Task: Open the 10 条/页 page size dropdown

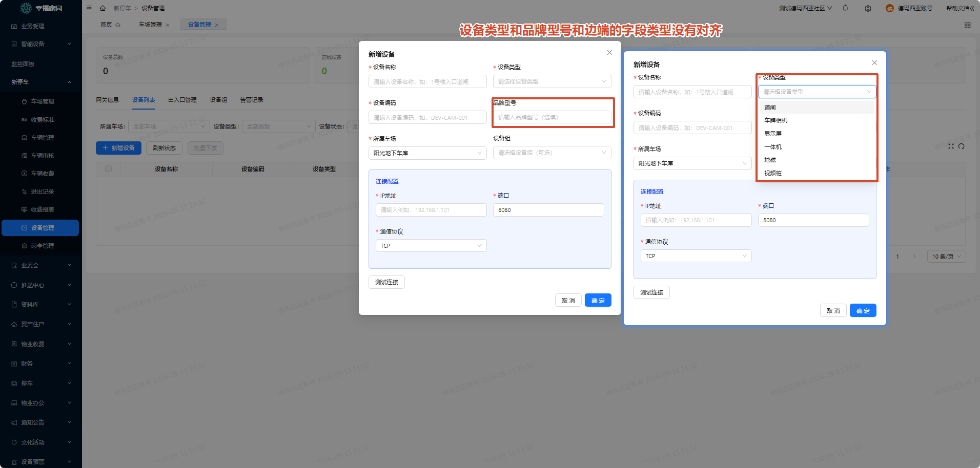Action: pyautogui.click(x=946, y=257)
